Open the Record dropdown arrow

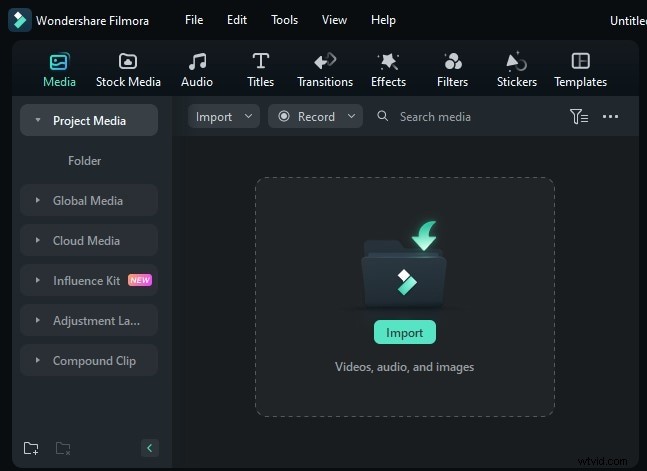click(351, 116)
